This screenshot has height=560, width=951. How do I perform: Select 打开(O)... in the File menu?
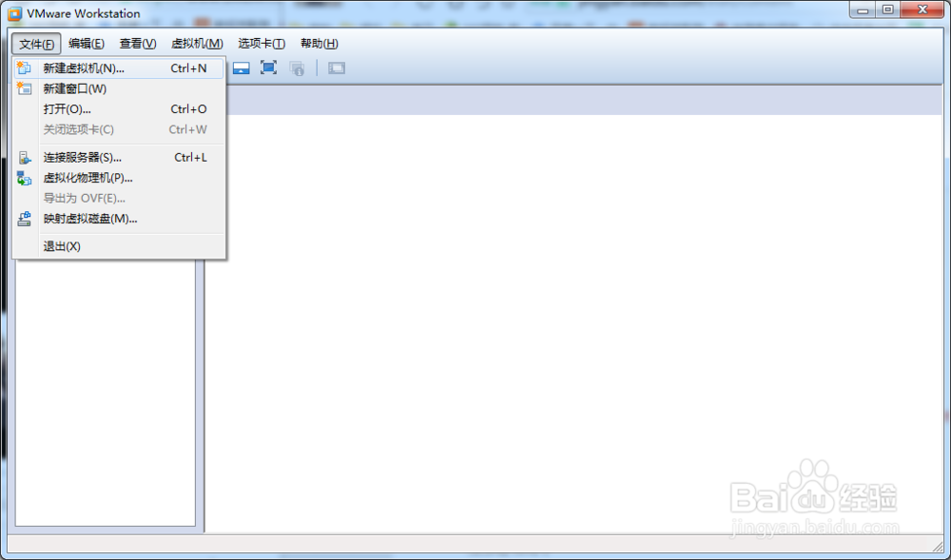[119, 109]
